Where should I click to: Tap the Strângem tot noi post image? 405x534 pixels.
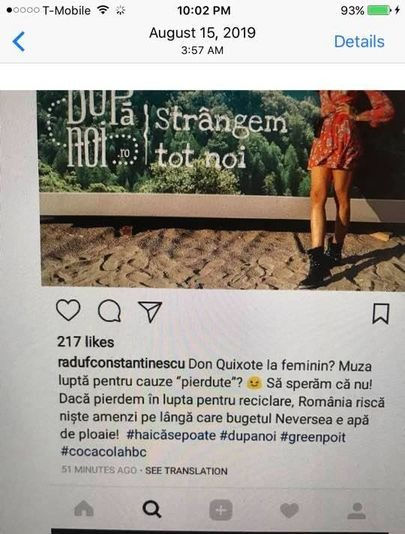tap(221, 189)
